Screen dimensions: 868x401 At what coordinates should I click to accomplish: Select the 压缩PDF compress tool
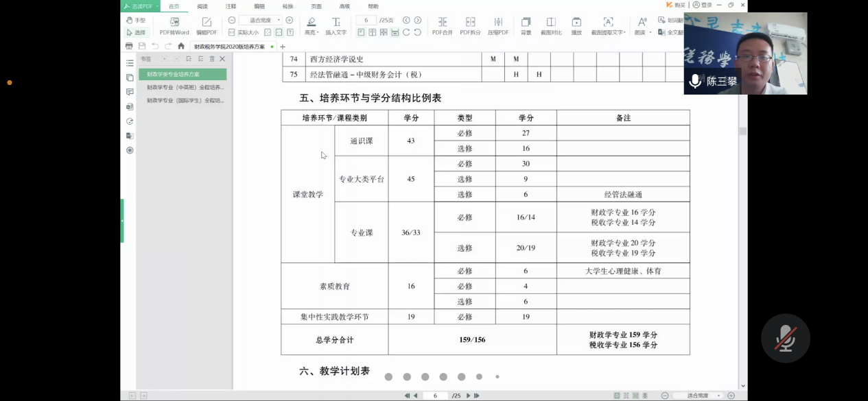[498, 25]
